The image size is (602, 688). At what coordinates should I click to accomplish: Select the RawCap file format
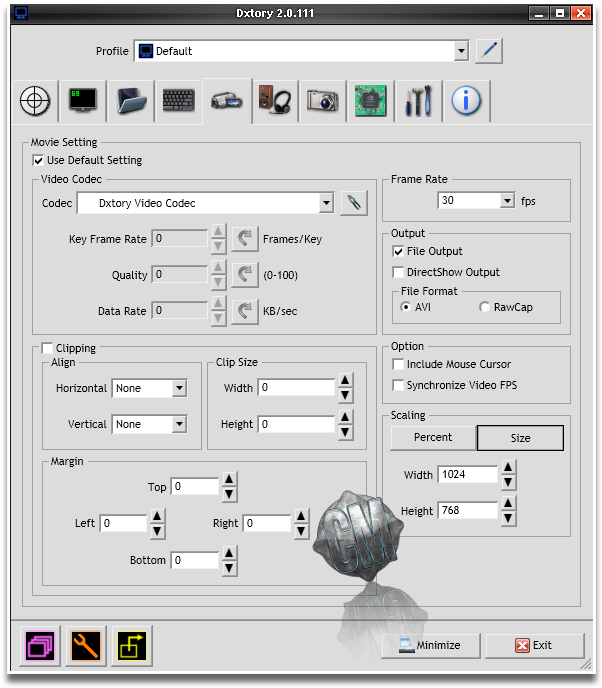click(x=484, y=307)
